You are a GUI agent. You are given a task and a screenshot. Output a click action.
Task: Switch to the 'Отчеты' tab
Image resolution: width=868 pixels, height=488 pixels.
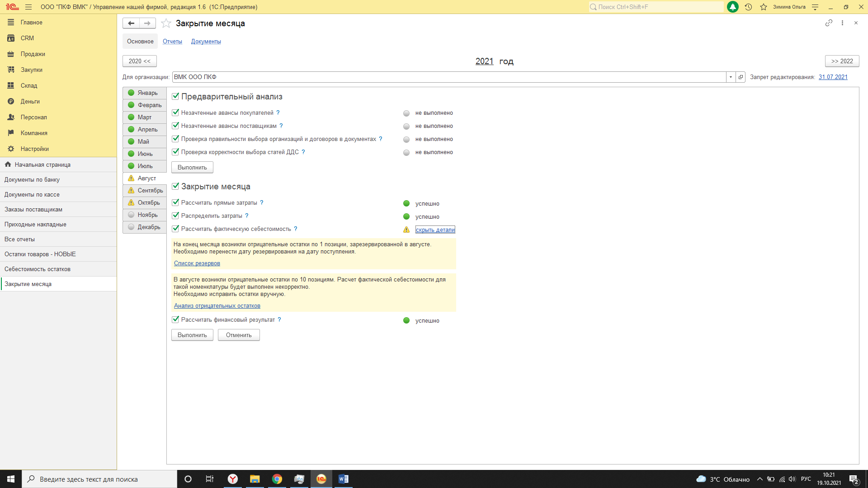tap(172, 42)
